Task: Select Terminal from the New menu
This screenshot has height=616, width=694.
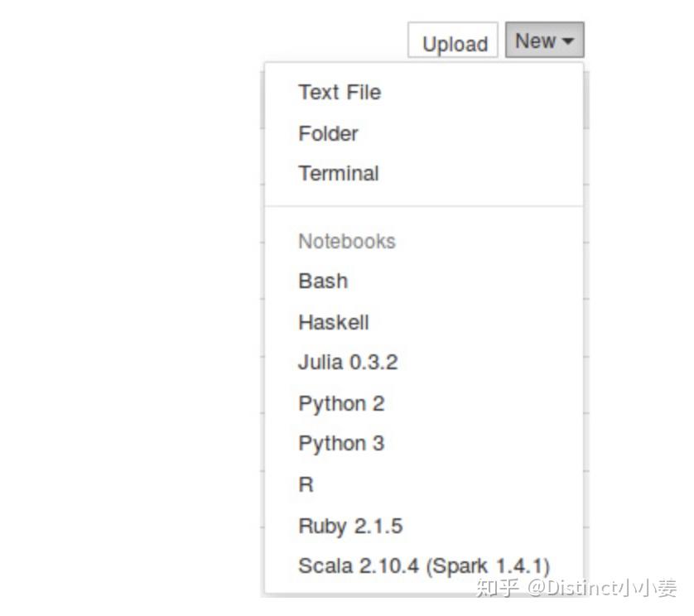Action: 338,173
